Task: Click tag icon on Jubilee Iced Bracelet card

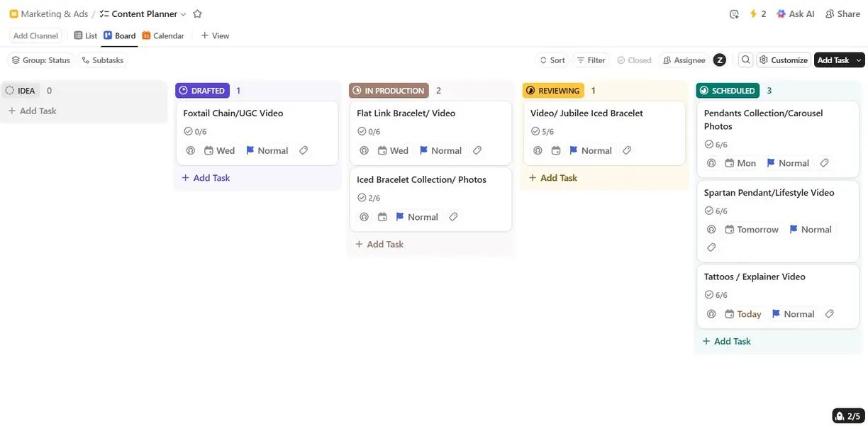Action: pos(627,150)
